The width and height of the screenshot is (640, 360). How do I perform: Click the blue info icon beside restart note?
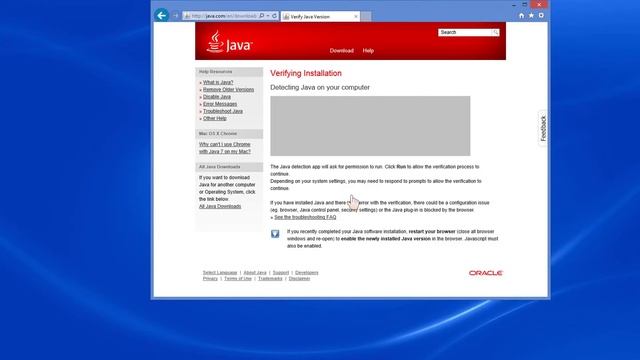point(275,233)
